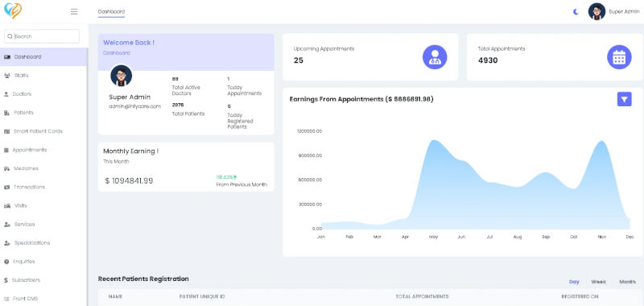Open the Subscribers section
Image resolution: width=644 pixels, height=306 pixels.
pos(43,280)
